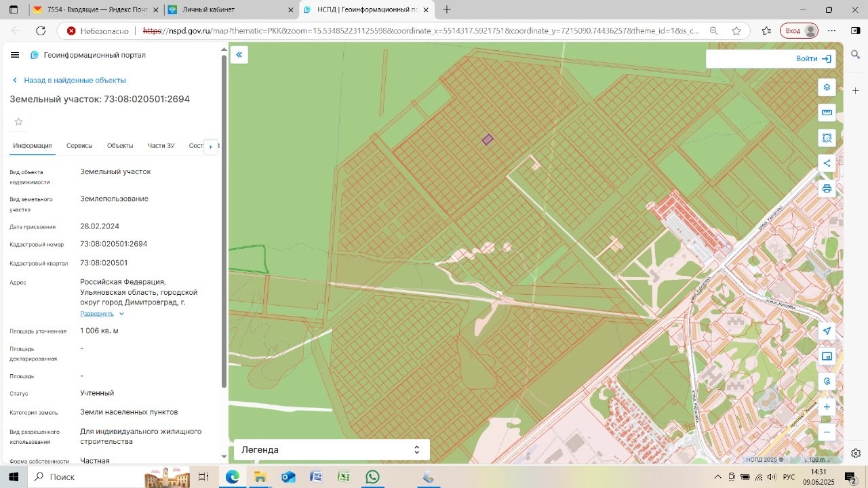The image size is (868, 488).
Task: Click the Вход profile button
Action: (800, 30)
